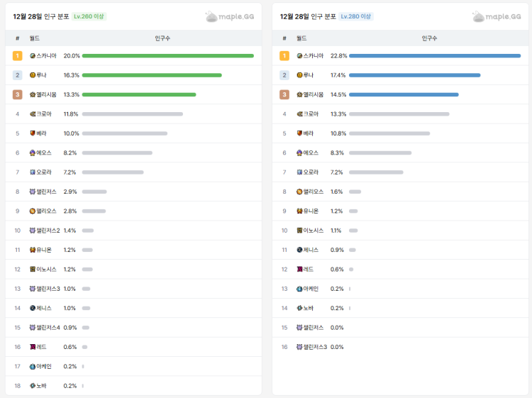Image resolution: width=532 pixels, height=398 pixels.
Task: Click the Scania (스카니아) world icon in Lv.260 panel
Action: 33,55
